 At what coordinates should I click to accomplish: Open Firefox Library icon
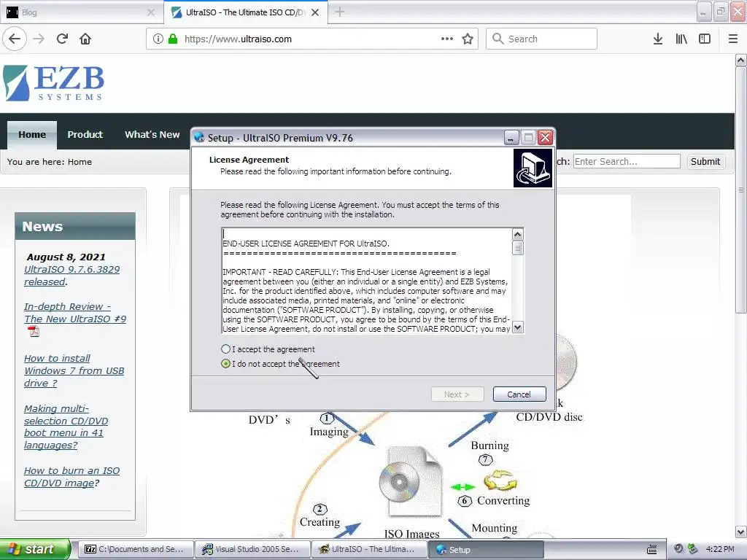tap(681, 39)
